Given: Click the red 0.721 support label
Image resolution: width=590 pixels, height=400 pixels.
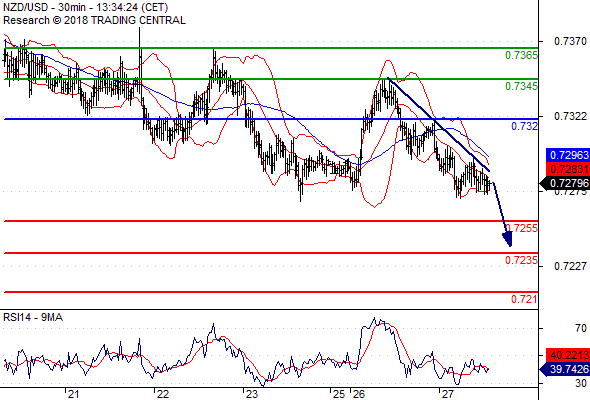Looking at the screenshot, I should (x=524, y=299).
